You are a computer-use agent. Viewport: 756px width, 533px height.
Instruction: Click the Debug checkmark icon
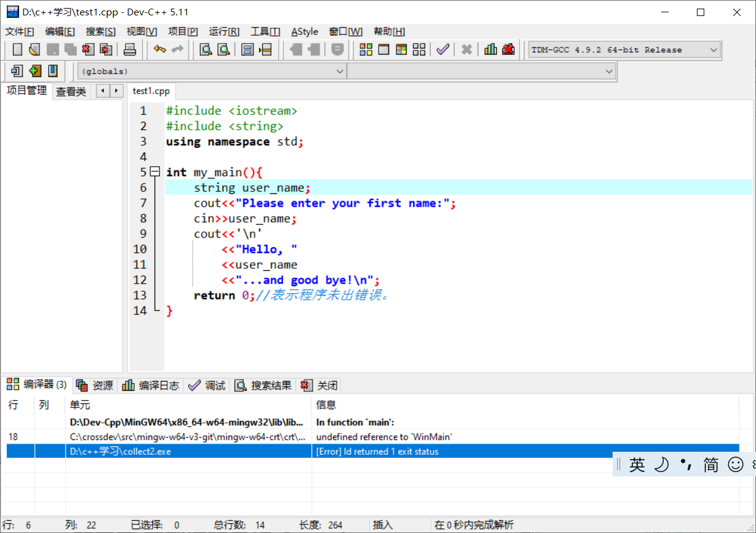click(x=443, y=50)
